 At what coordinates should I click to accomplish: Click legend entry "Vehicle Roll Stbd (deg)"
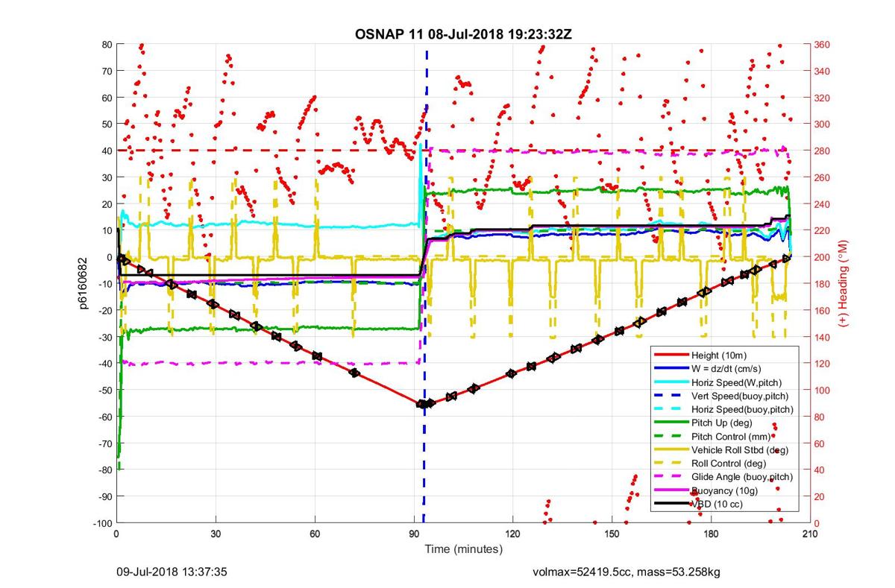pyautogui.click(x=740, y=449)
